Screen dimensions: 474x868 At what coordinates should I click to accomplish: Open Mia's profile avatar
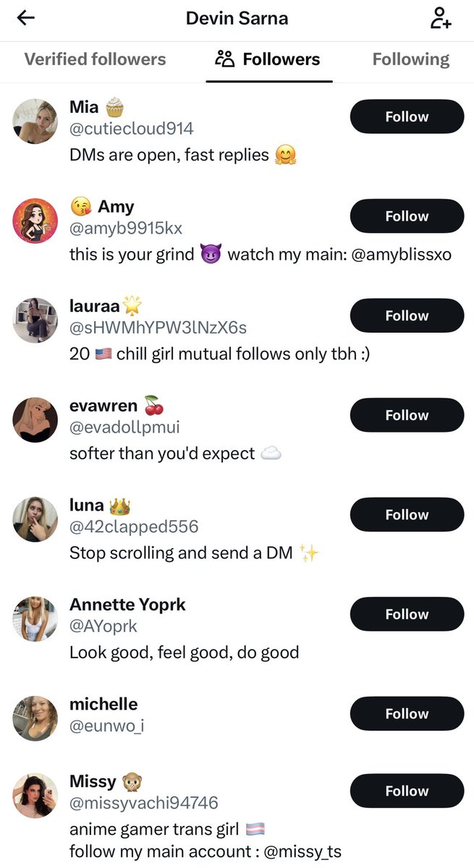(x=35, y=122)
